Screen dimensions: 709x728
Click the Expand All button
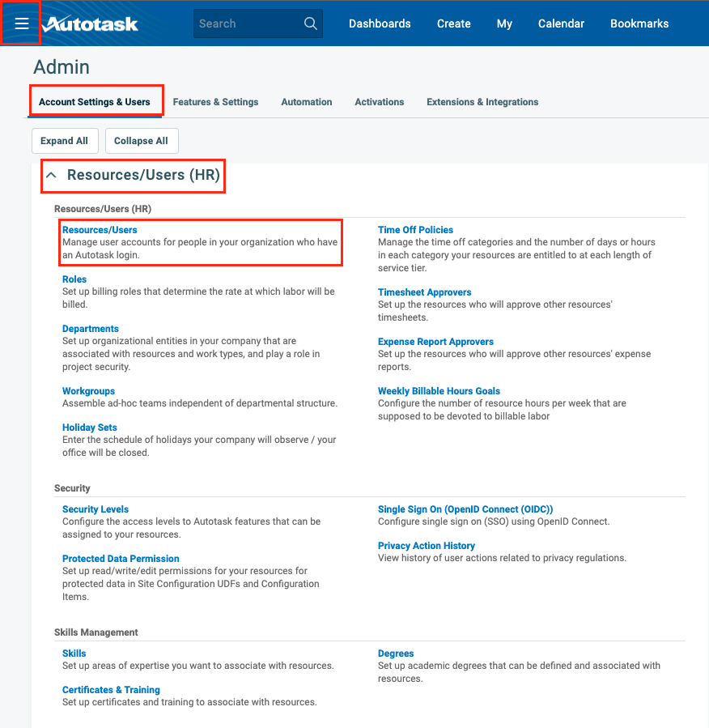pyautogui.click(x=65, y=140)
